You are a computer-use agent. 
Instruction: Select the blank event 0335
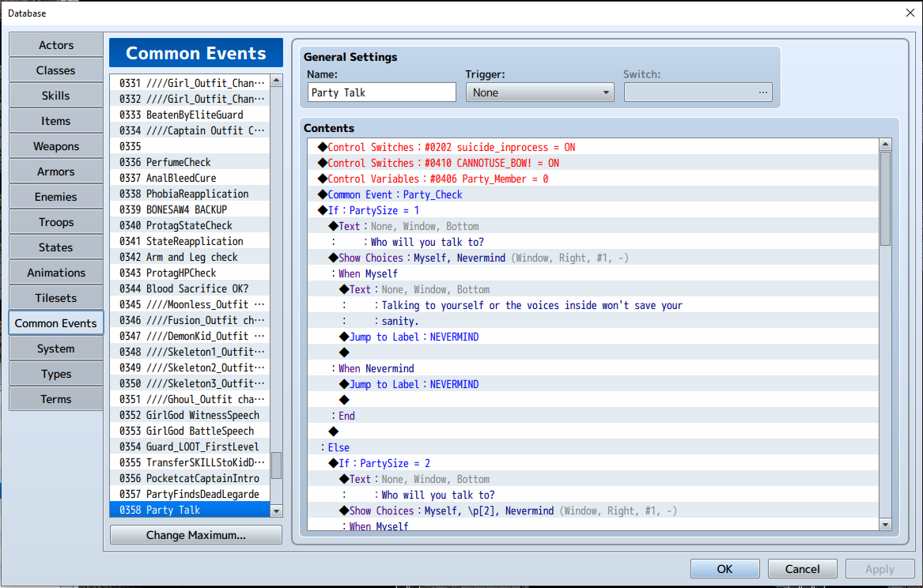click(x=190, y=146)
